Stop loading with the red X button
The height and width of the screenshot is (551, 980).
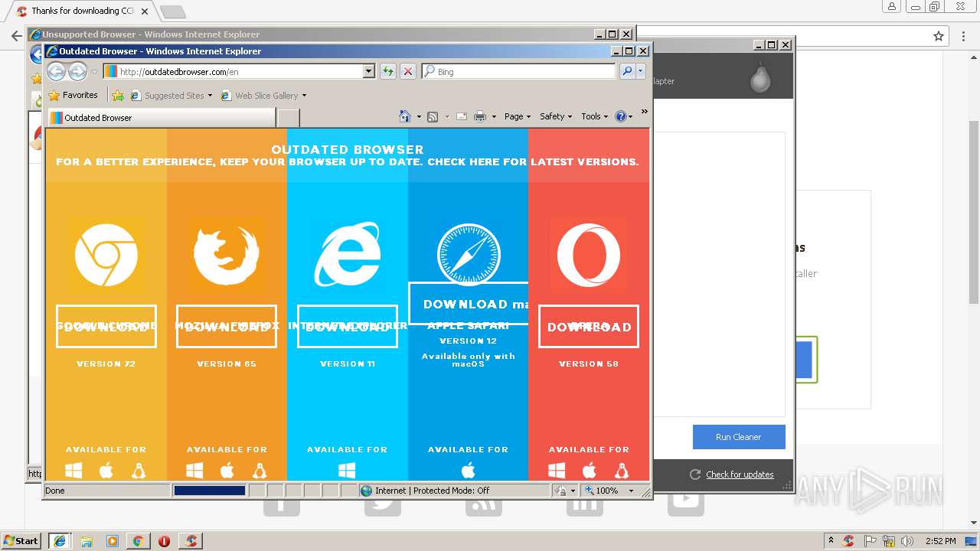[x=408, y=71]
